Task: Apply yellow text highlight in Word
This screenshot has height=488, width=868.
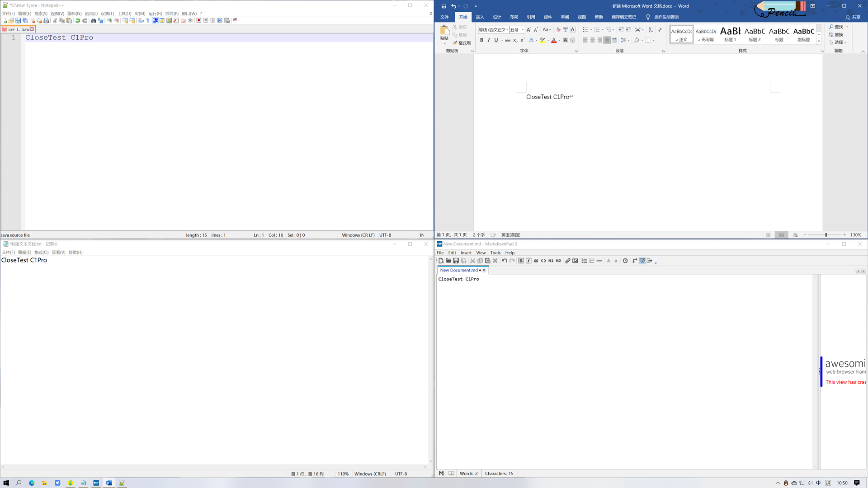Action: click(542, 40)
